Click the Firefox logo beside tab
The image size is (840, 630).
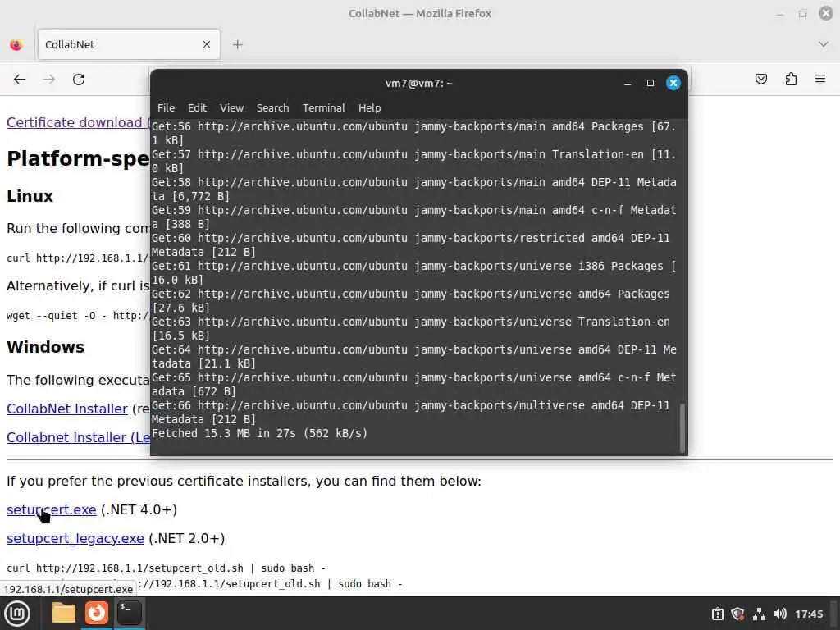[x=16, y=44]
